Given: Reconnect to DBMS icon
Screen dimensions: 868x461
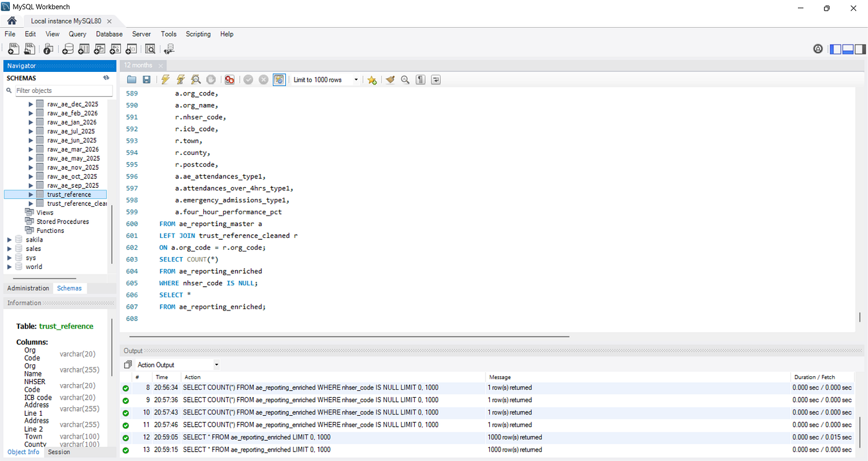Looking at the screenshot, I should 169,49.
